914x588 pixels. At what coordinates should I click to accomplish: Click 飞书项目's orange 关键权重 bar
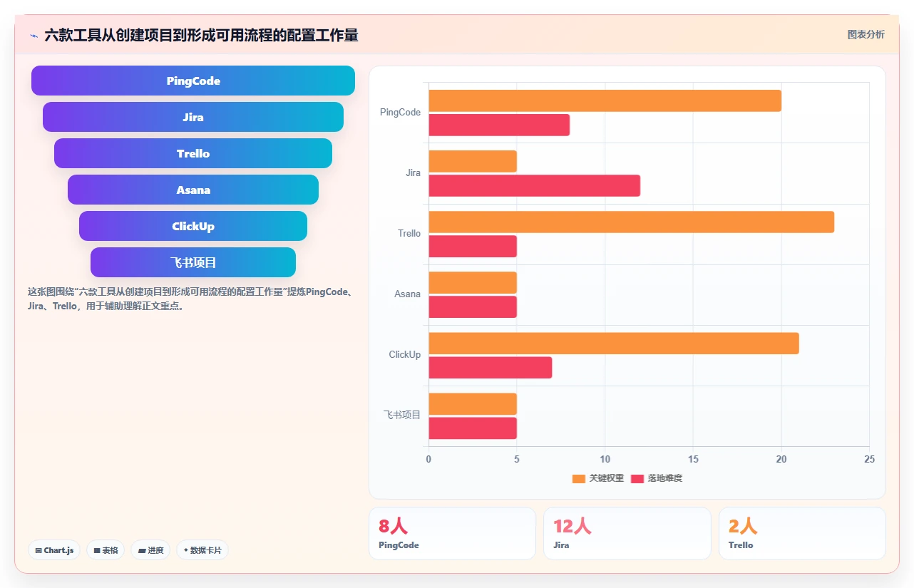tap(473, 403)
